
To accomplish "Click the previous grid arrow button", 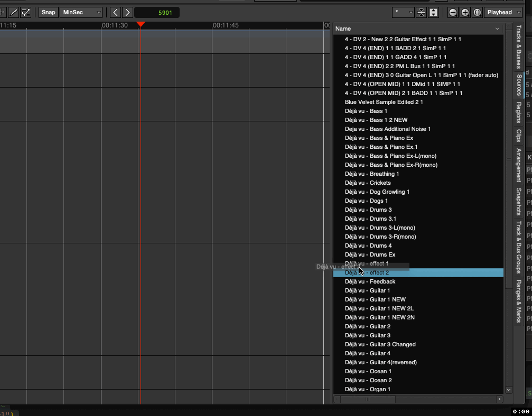I will coord(115,12).
